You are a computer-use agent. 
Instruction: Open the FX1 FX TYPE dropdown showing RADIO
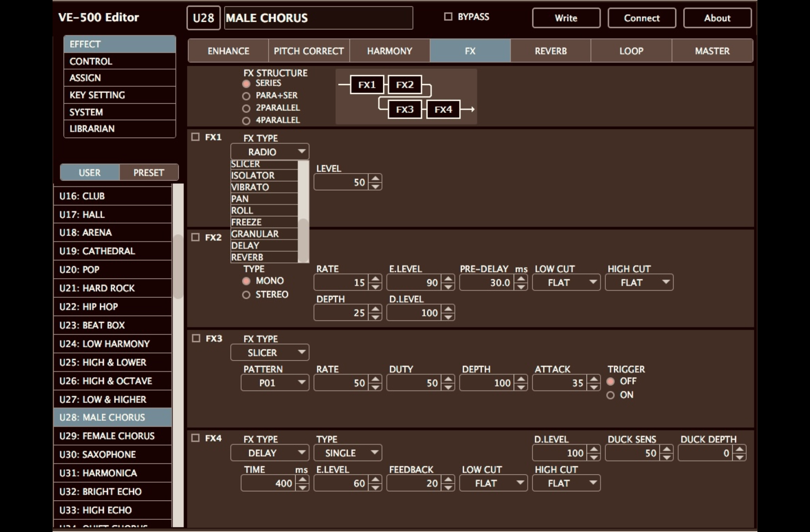270,152
